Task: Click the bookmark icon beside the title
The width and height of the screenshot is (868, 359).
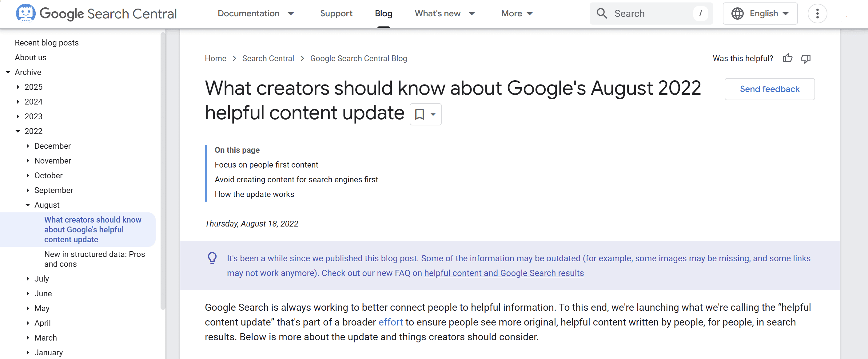Action: [419, 114]
